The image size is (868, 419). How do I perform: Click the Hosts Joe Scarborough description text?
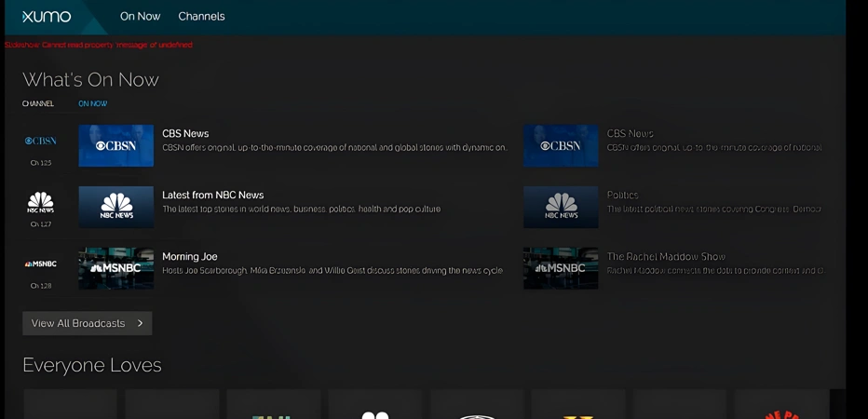click(x=332, y=271)
